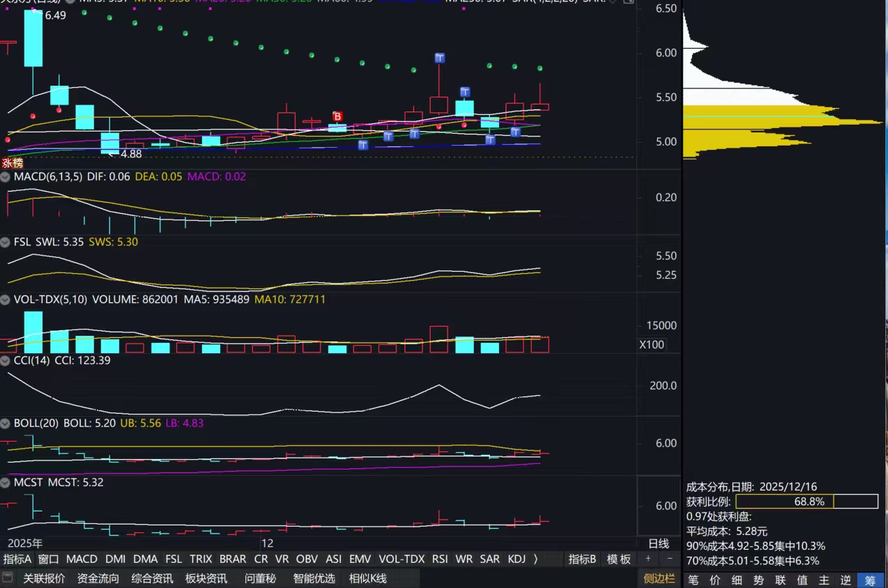Open the 综合资讯 tab

(153, 578)
